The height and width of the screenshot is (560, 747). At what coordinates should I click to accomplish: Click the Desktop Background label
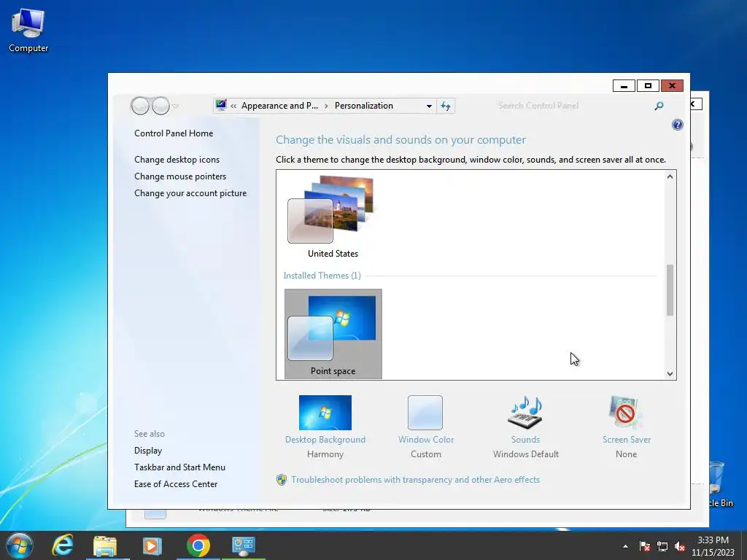(325, 440)
